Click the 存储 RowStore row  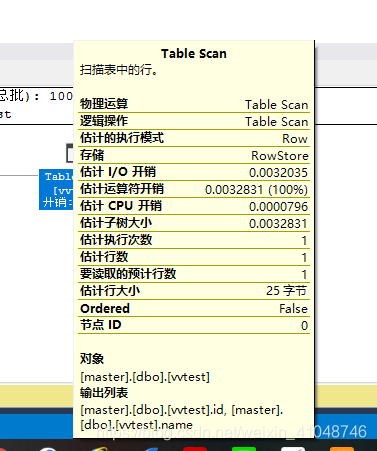click(194, 155)
